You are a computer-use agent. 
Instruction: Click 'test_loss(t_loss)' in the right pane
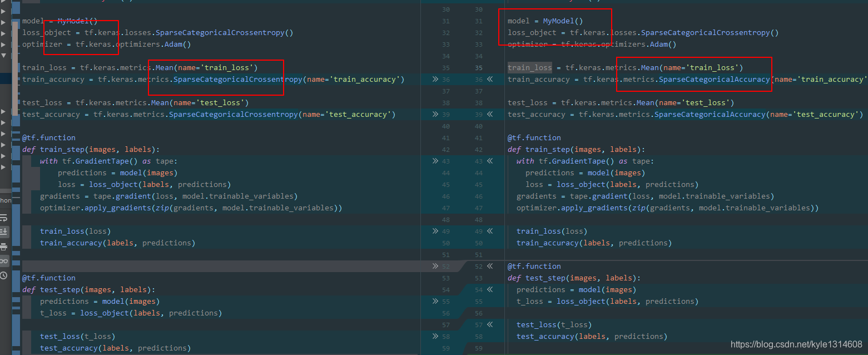click(x=554, y=325)
